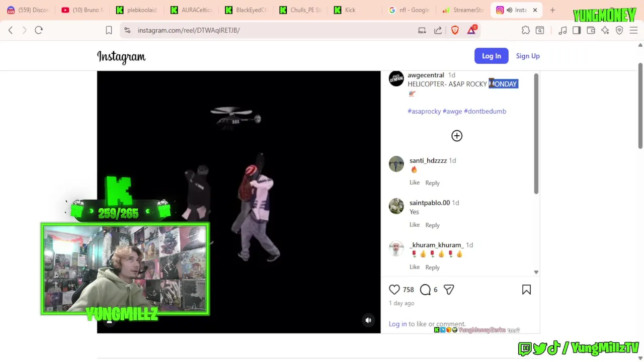Screen dimensions: 644x362
Task: Click the comments scroll down arrow
Action: coord(536,272)
